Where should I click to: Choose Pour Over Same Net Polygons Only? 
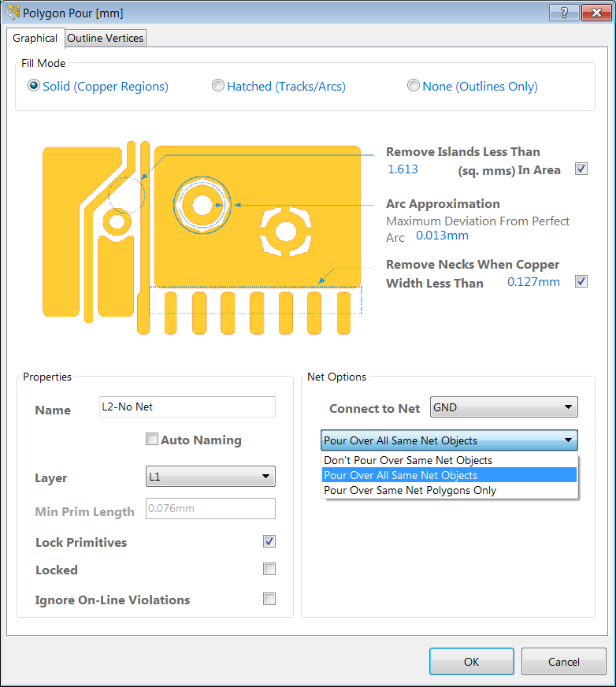click(x=410, y=490)
